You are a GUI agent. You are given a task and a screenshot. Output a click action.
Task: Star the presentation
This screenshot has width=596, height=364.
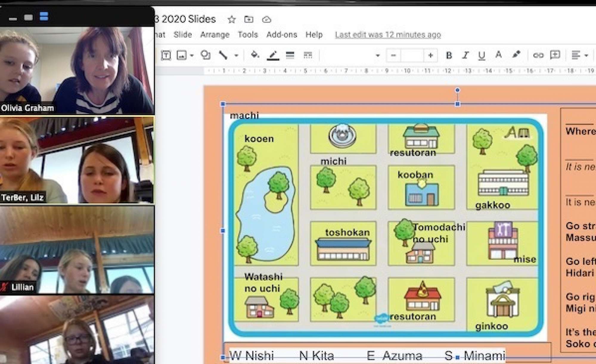(x=232, y=20)
